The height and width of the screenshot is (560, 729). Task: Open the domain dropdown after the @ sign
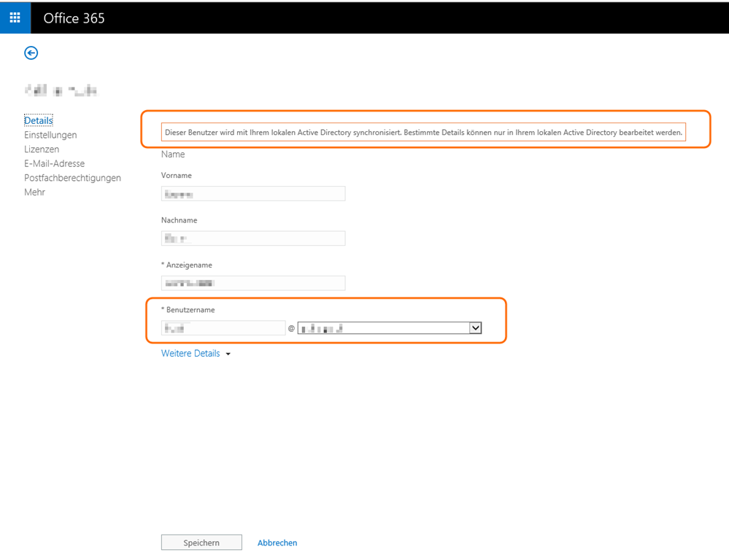tap(390, 328)
